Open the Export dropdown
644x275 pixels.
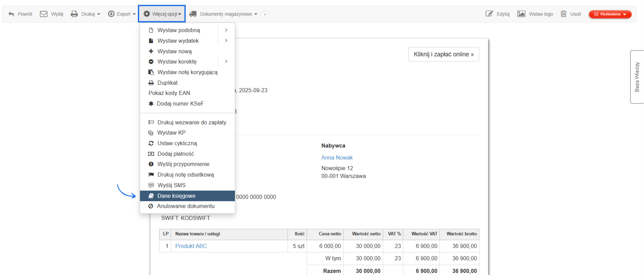[x=122, y=14]
